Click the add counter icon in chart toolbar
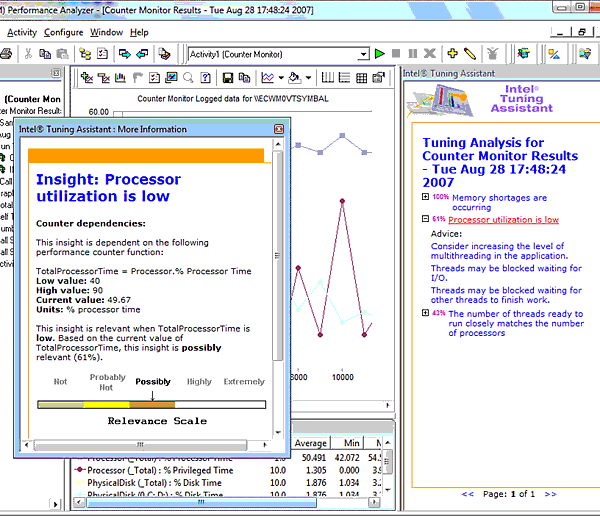The image size is (600, 516). click(x=87, y=78)
